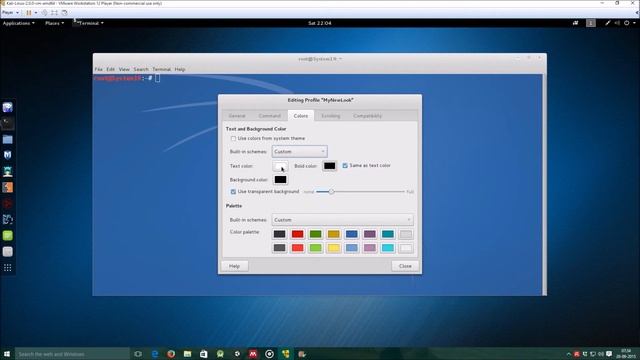
Task: Switch to the General tab
Action: 237,116
